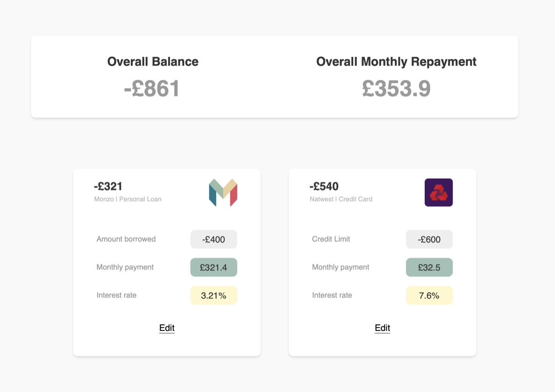This screenshot has height=392, width=555.
Task: Select the 7.6% interest rate badge
Action: 429,295
